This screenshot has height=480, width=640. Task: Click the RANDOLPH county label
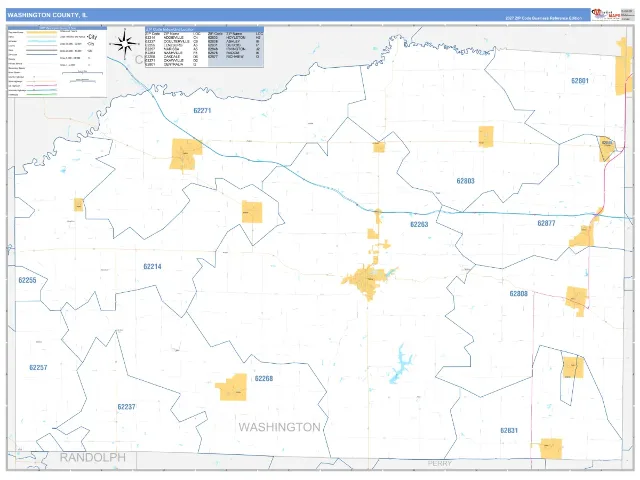click(93, 458)
